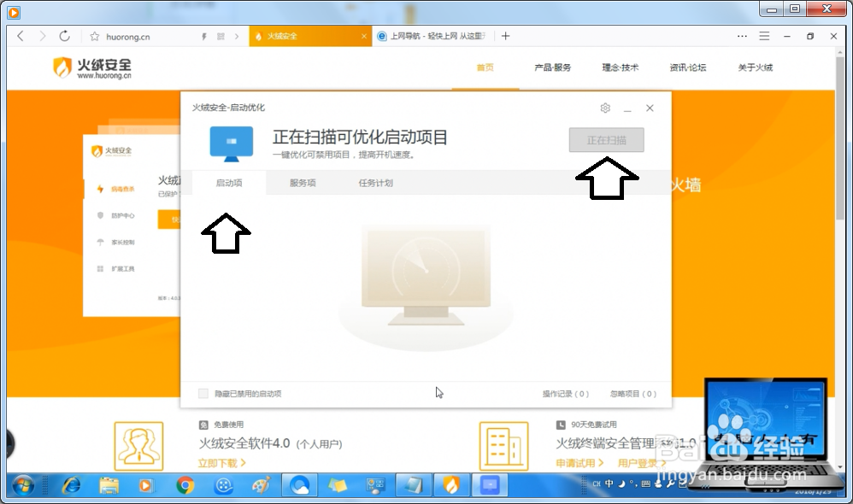This screenshot has width=853, height=504.
Task: Click 用户登录 link
Action: pyautogui.click(x=642, y=463)
